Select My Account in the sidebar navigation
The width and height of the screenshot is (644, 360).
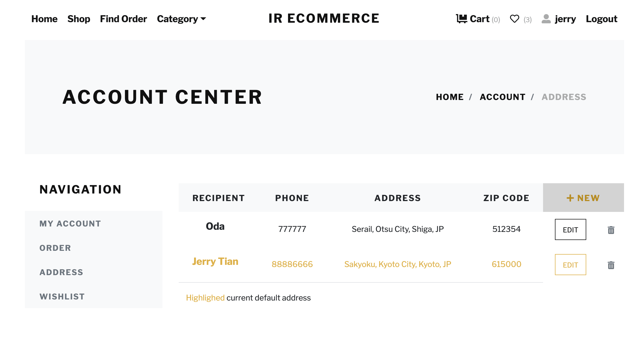70,224
